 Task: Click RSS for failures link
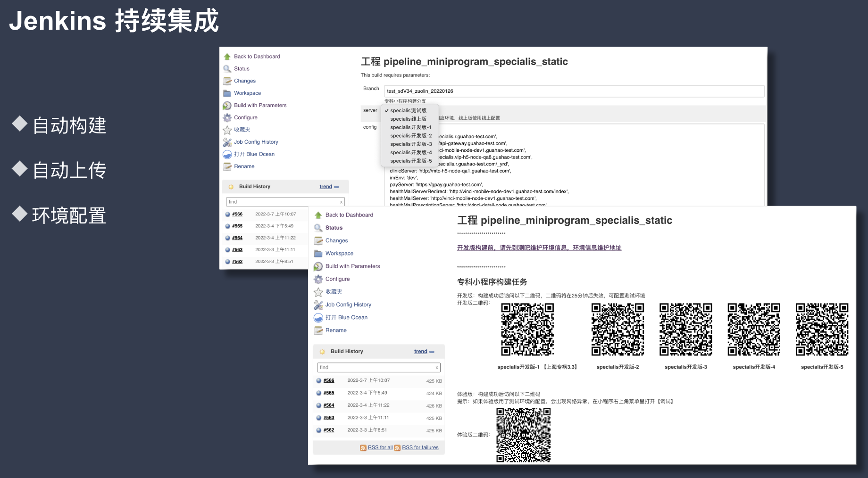click(420, 448)
